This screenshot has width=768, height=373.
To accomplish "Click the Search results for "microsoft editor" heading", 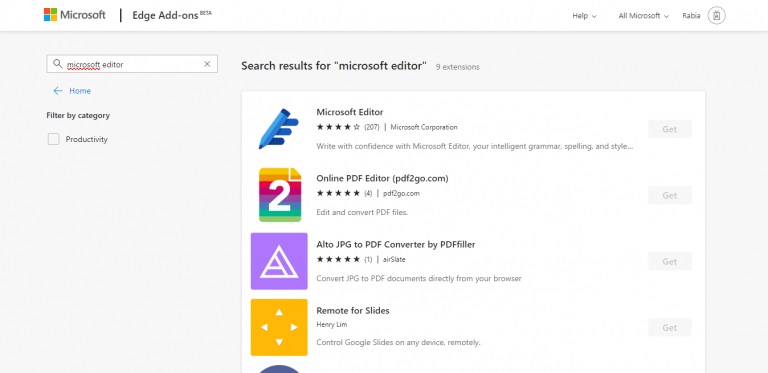I will point(334,66).
